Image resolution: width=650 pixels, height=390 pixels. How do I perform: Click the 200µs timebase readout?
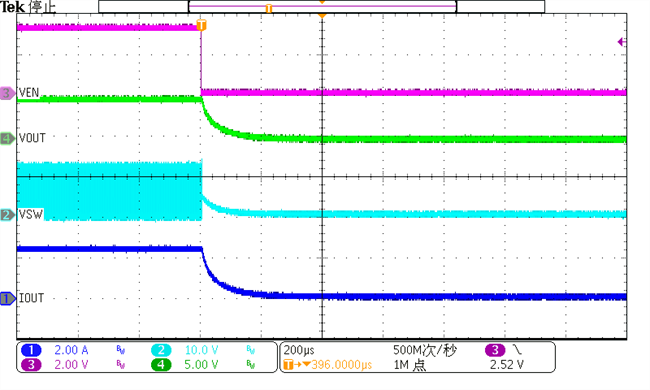299,350
